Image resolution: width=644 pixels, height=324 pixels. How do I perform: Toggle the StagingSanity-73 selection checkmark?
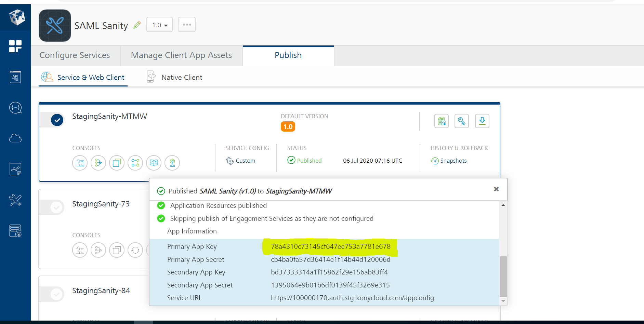[57, 207]
